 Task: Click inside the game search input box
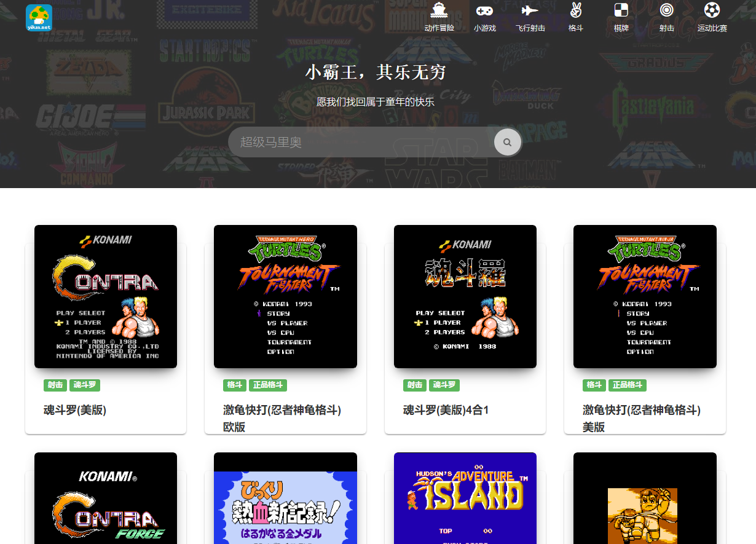(x=363, y=142)
